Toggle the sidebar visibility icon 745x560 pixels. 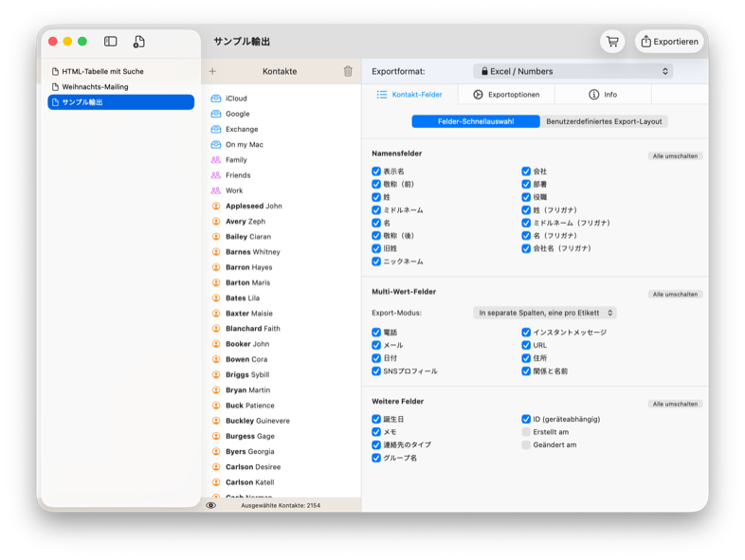(x=111, y=42)
